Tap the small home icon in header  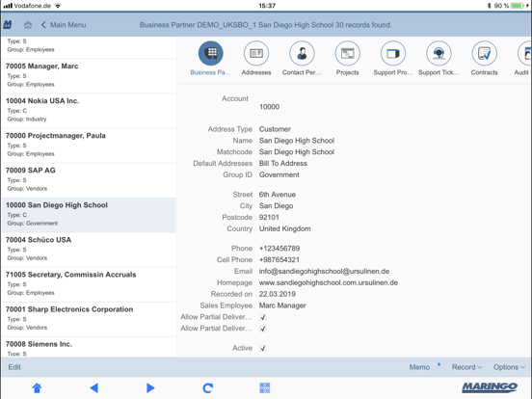coord(28,25)
